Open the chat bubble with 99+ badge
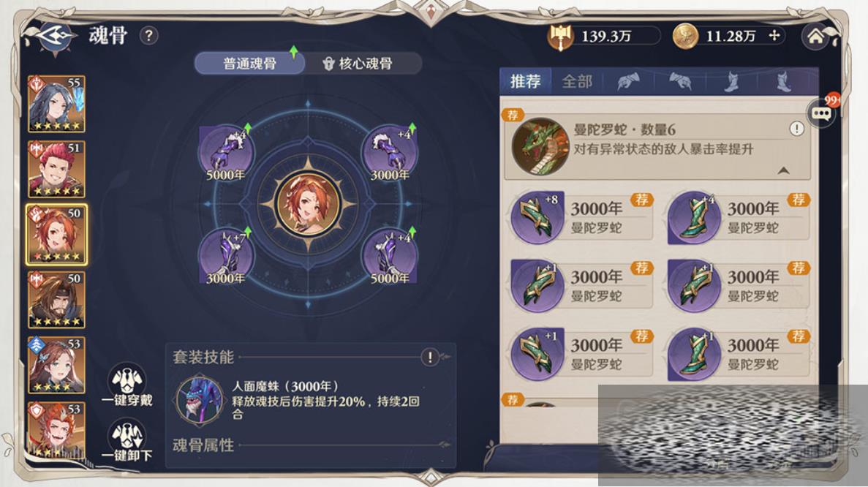The height and width of the screenshot is (487, 868). click(821, 113)
